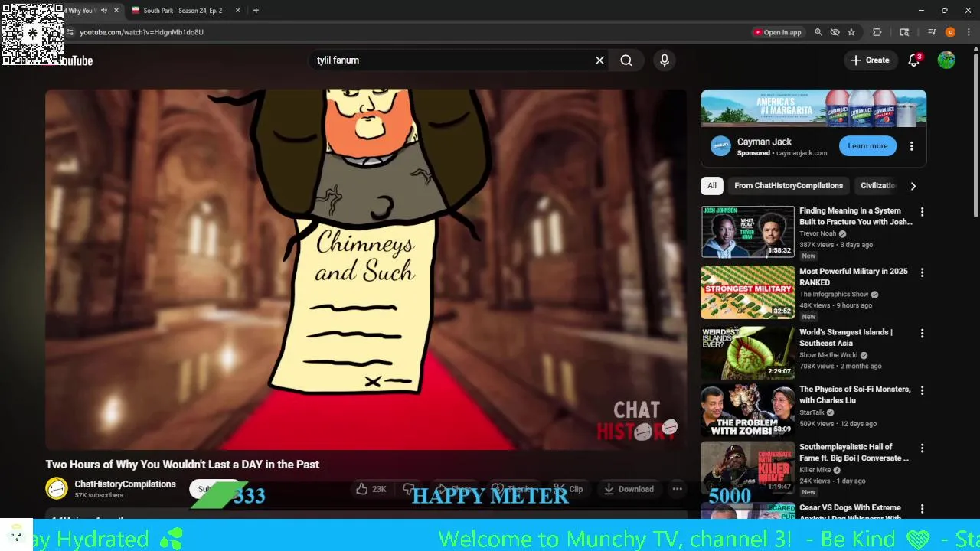Open options for Cesar VS Dogs video
The height and width of the screenshot is (551, 980).
[x=922, y=509]
